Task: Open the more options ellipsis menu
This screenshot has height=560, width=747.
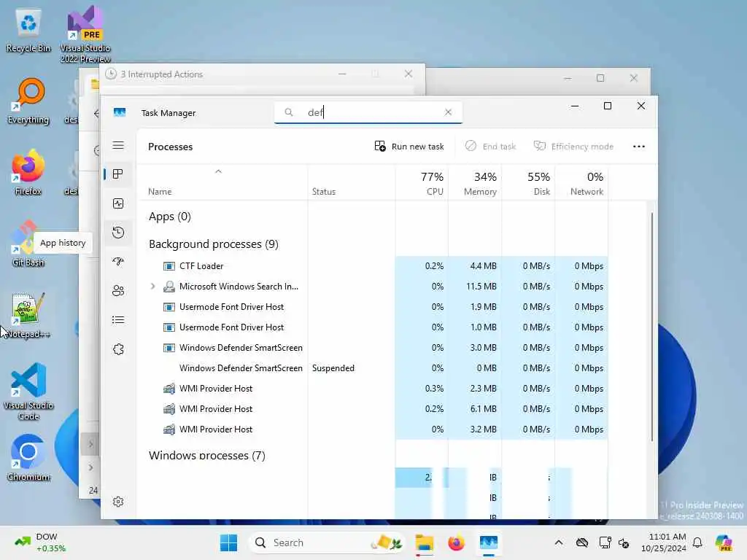Action: pos(639,147)
